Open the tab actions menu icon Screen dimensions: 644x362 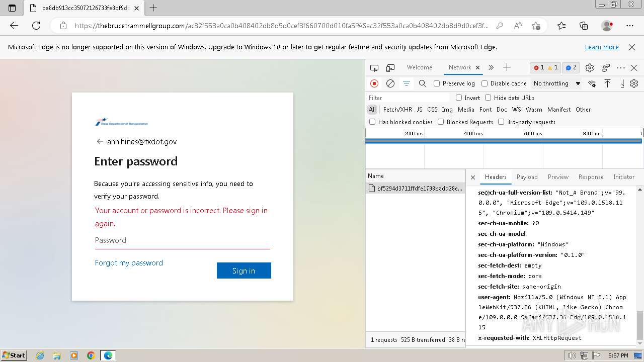tap(12, 8)
